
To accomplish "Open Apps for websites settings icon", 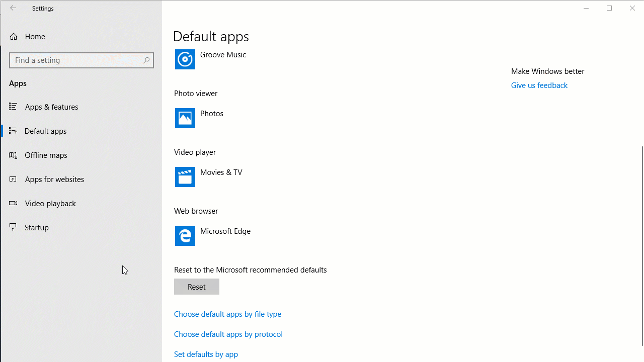I will click(x=13, y=179).
